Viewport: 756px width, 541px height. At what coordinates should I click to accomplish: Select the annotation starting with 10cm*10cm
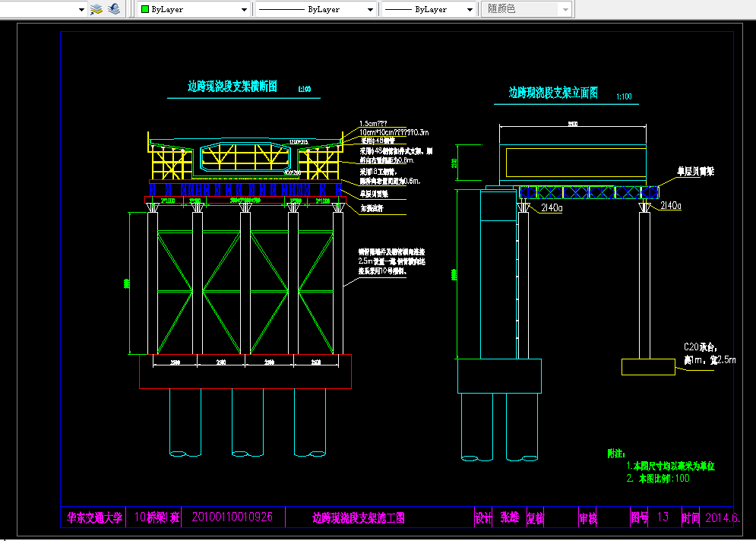[x=394, y=132]
